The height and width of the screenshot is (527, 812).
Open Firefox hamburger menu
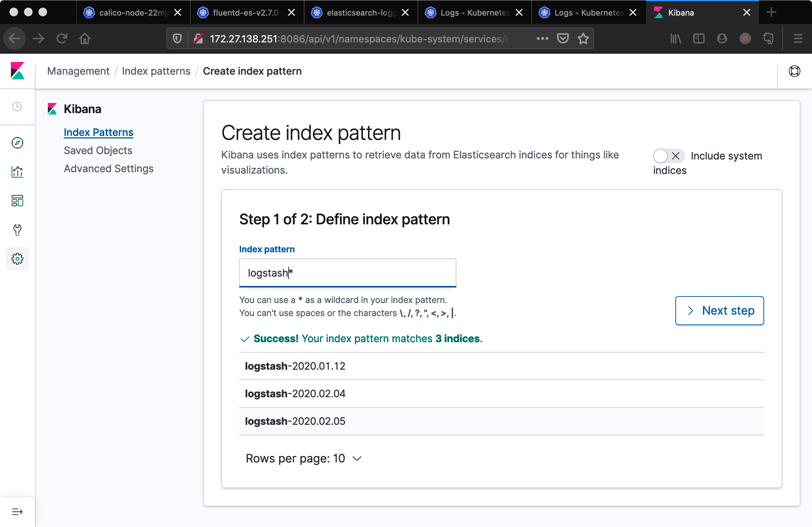click(798, 38)
